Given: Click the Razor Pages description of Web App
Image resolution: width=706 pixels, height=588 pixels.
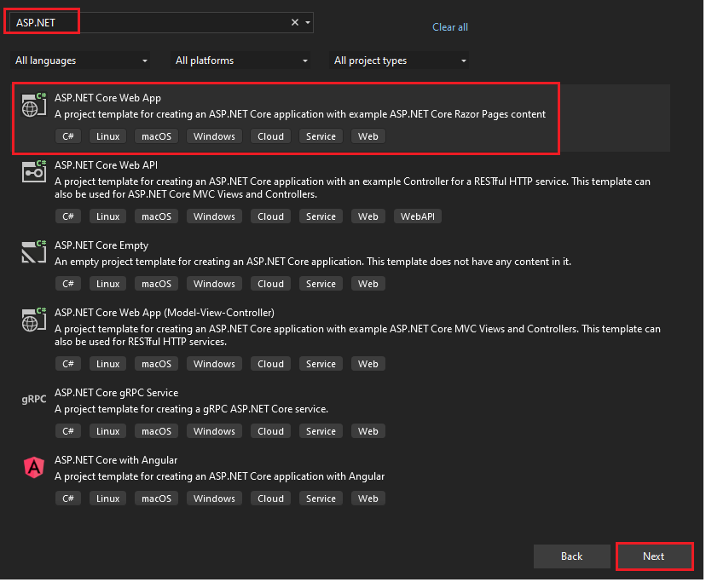Looking at the screenshot, I should (300, 115).
